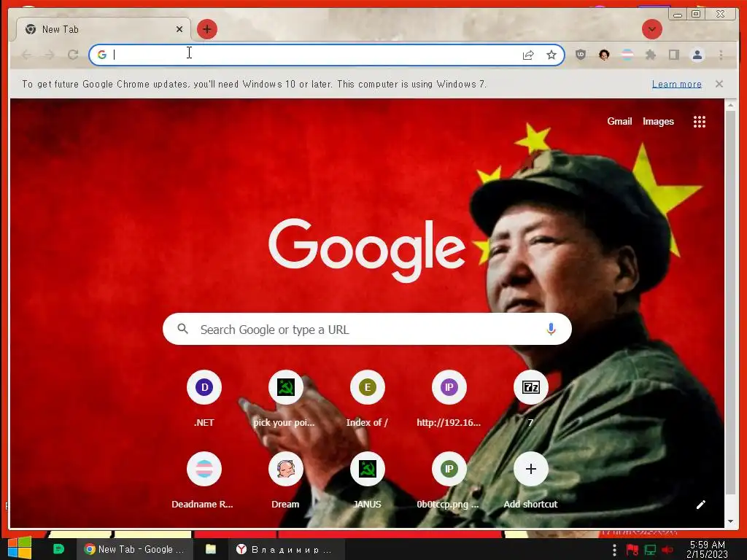Open the pick your poi... shortcut
The image size is (747, 560).
pyautogui.click(x=285, y=399)
